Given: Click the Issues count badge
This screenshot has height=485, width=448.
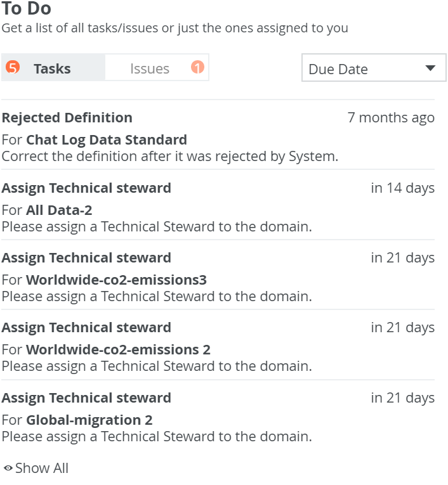Looking at the screenshot, I should point(198,67).
